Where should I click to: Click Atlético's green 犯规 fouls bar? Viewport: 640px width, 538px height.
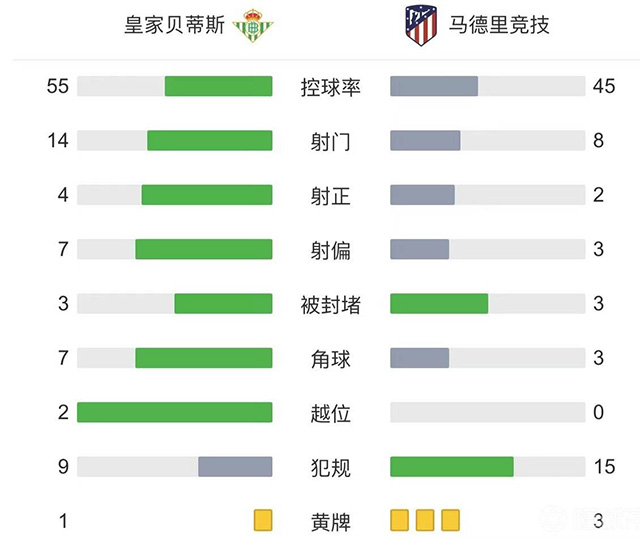click(452, 466)
